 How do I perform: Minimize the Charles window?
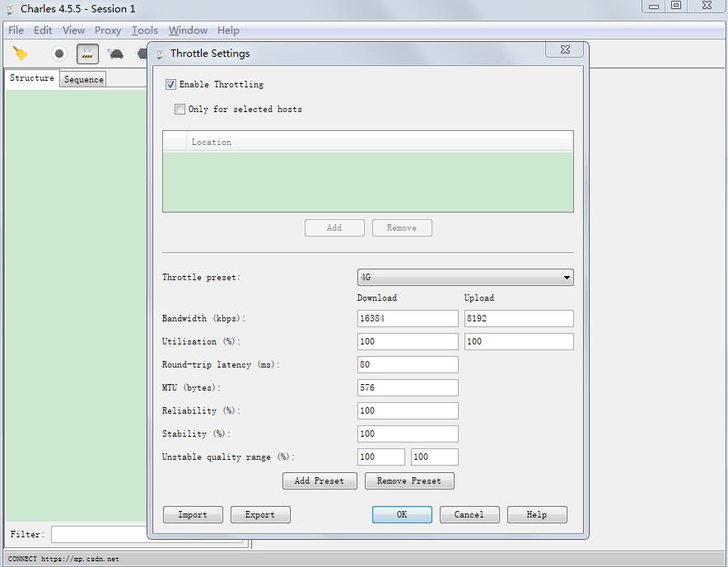[654, 6]
